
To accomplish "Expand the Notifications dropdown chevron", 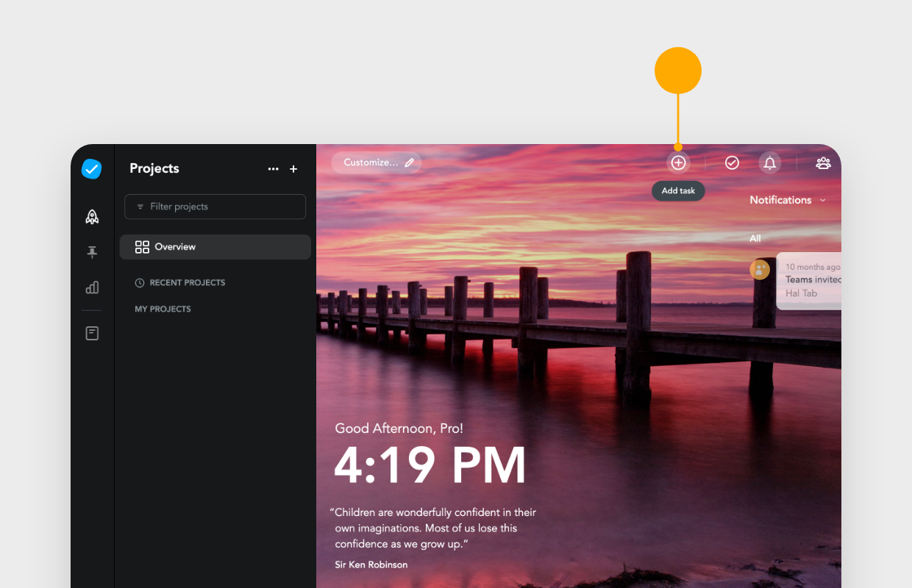I will [822, 200].
